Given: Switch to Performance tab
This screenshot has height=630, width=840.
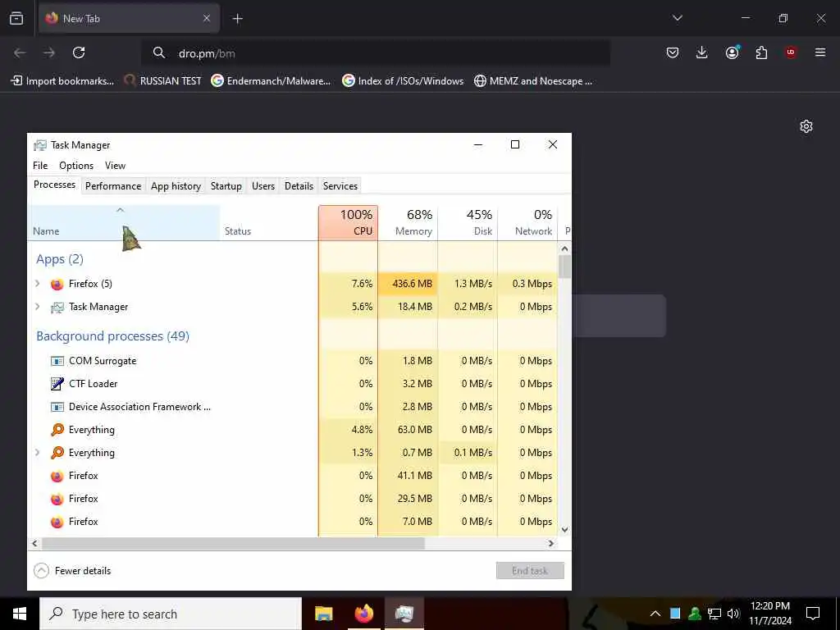Looking at the screenshot, I should pos(113,186).
